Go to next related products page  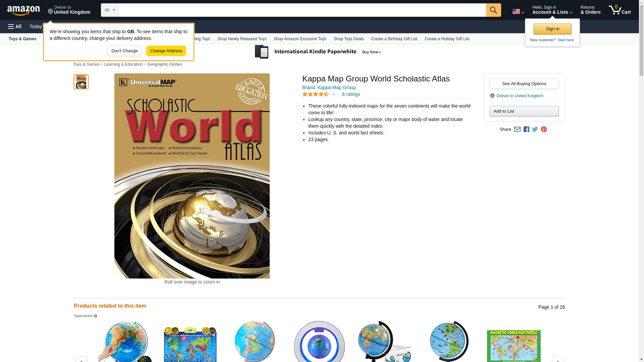558,359
